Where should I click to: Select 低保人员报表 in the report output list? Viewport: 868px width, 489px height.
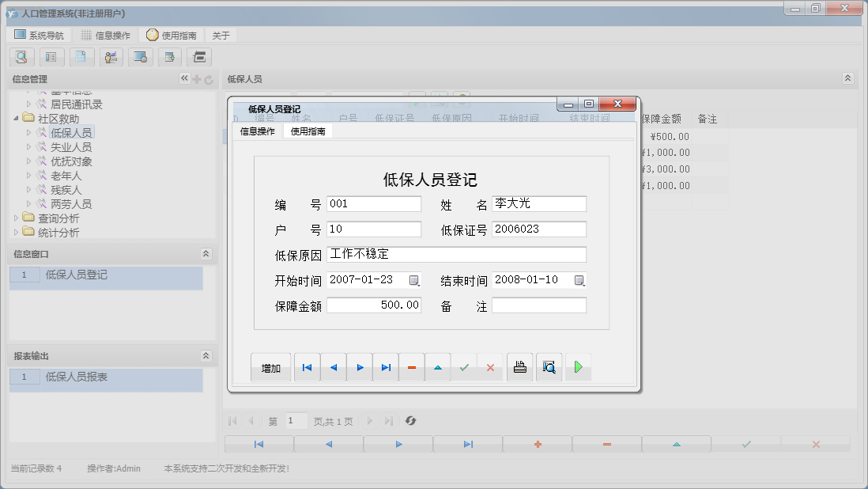point(77,377)
